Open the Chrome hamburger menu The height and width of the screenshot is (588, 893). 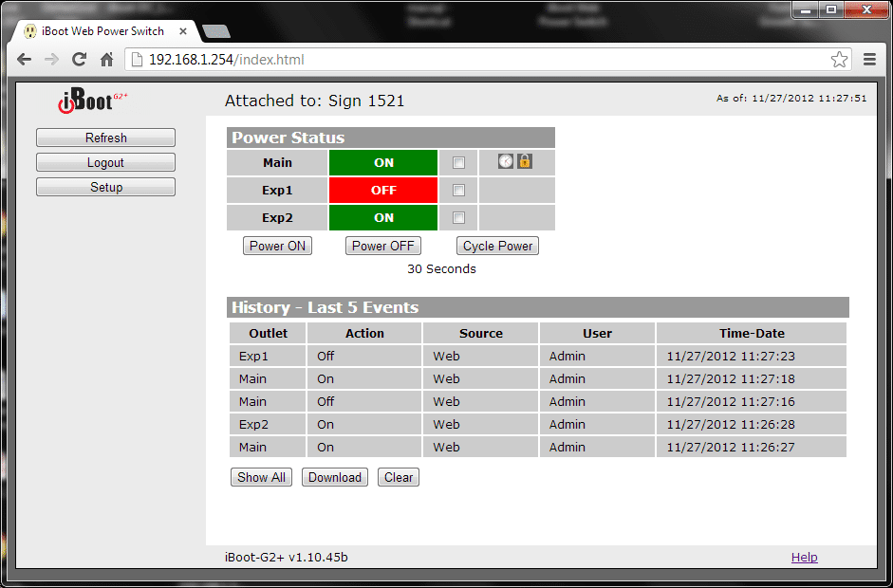[869, 60]
